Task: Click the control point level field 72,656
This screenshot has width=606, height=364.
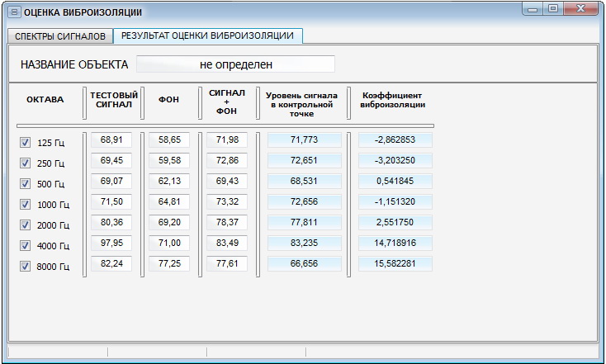Action: coord(304,201)
